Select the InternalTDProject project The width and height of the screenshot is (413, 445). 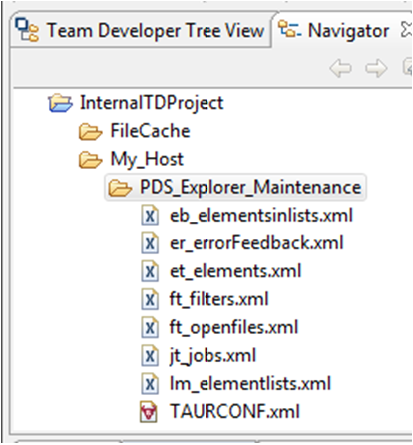coord(152,103)
